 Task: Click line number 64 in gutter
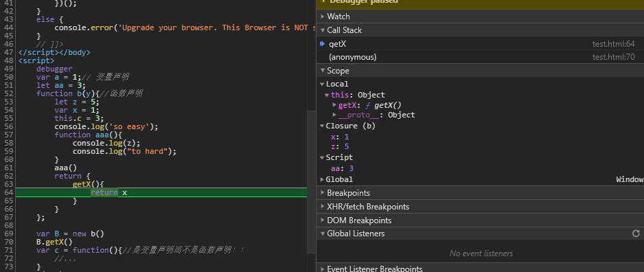click(x=8, y=192)
